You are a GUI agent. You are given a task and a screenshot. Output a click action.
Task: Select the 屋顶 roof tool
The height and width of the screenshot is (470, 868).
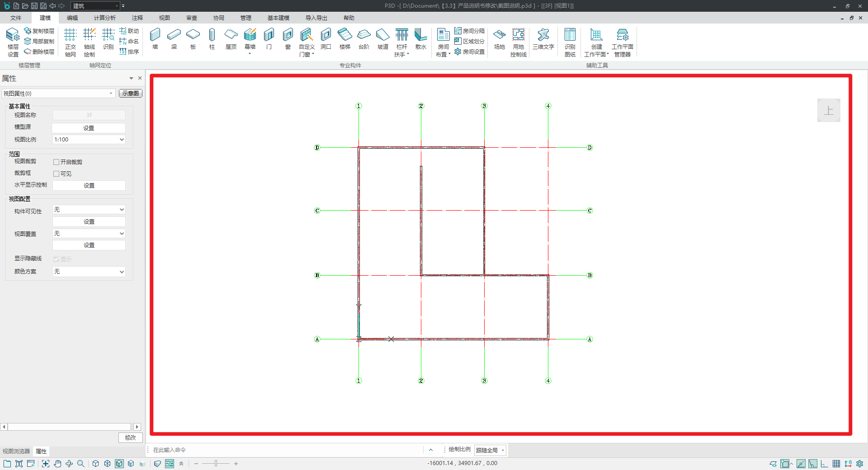pyautogui.click(x=231, y=39)
